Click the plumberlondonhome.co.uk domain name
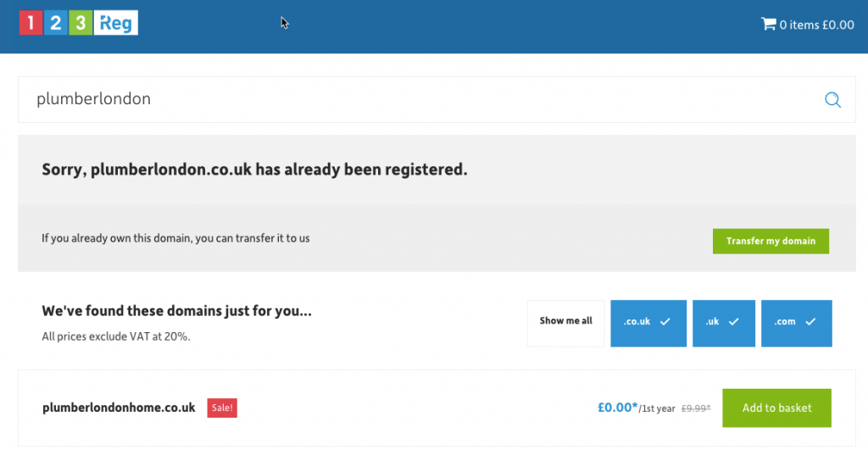This screenshot has height=449, width=868. click(119, 408)
